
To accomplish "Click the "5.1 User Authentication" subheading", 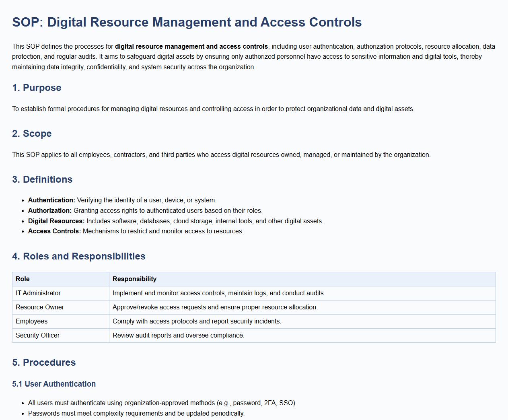I will tap(54, 384).
